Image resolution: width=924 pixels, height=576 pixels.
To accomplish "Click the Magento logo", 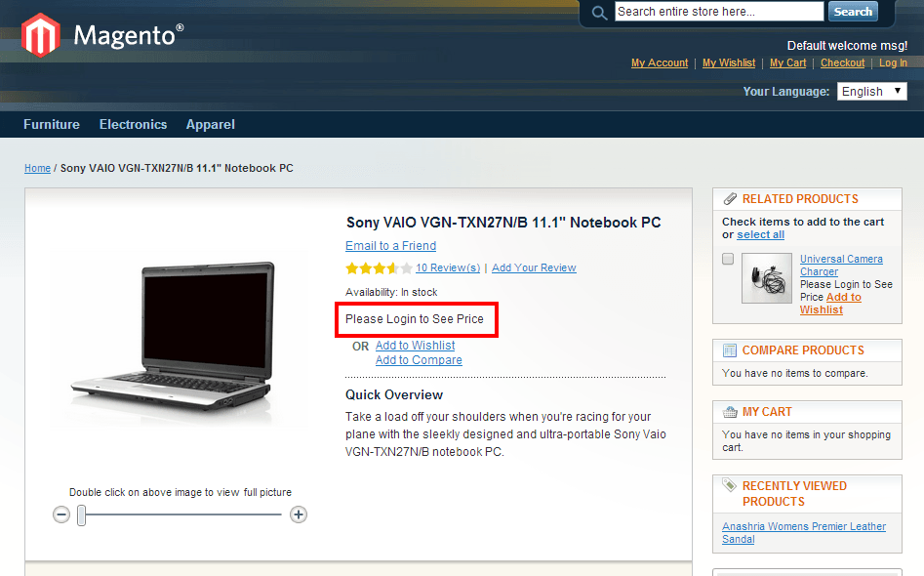I will point(101,35).
